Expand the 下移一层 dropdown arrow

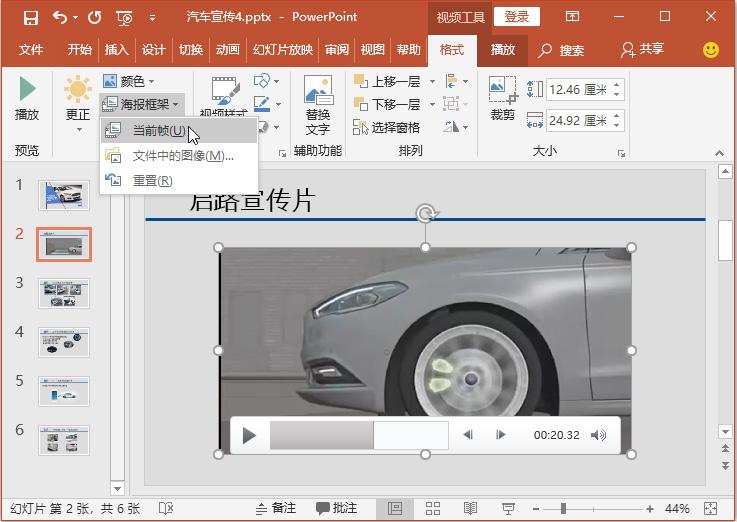[432, 104]
